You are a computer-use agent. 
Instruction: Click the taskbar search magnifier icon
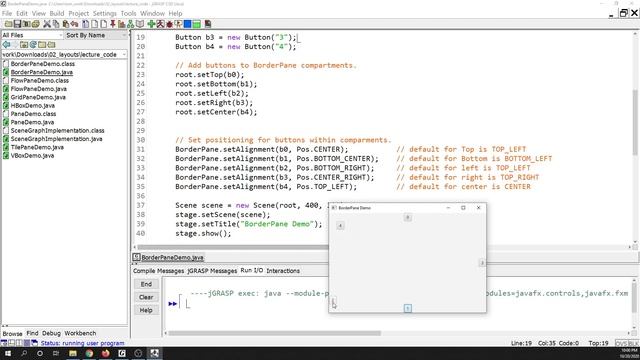(x=24, y=353)
